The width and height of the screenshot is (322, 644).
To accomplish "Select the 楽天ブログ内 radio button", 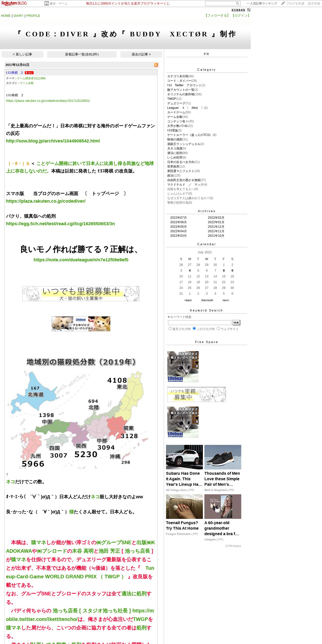I will point(170,329).
